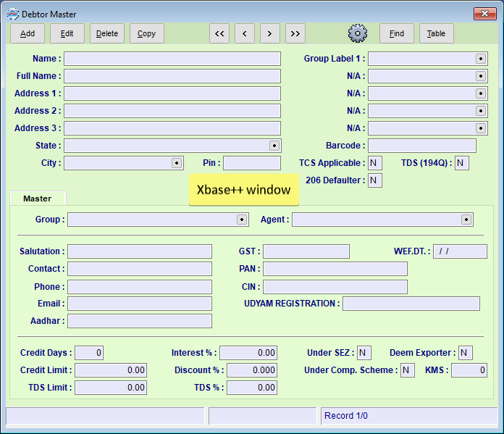Click the Debtor Master title bar icon
This screenshot has width=504, height=434.
[12, 14]
